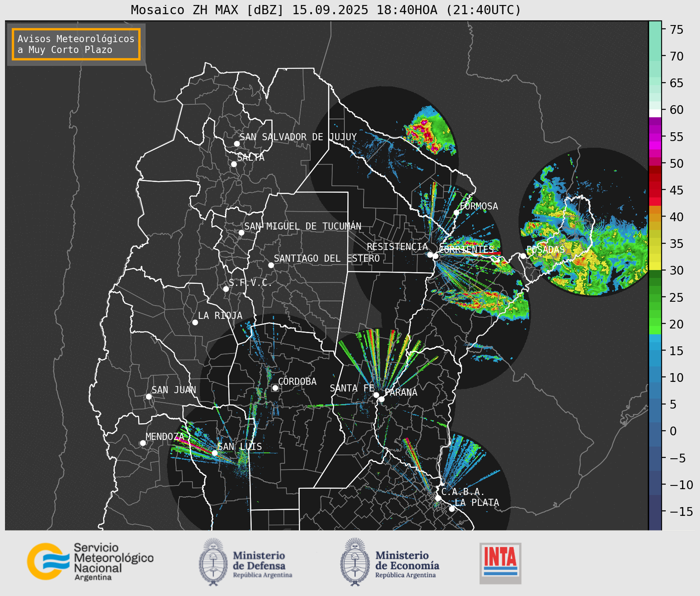Click the MENDOZA text label
This screenshot has width=700, height=596.
point(165,437)
